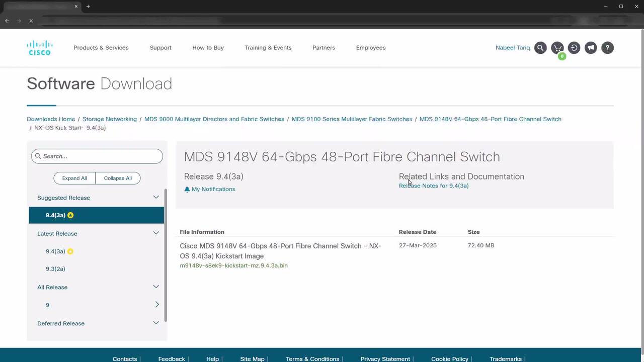This screenshot has height=362, width=644.
Task: Click the 27-Mar-2025 release date
Action: click(x=418, y=245)
